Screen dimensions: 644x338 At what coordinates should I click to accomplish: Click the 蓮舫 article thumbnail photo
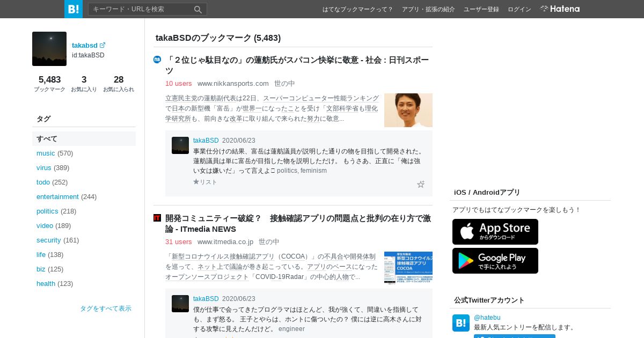[408, 110]
